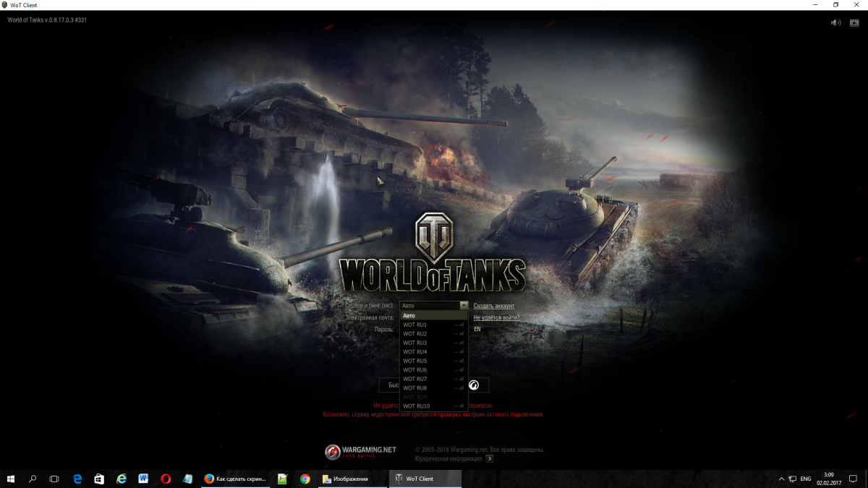This screenshot has width=868, height=488.
Task: Click the World of Tanks v.0.9.17.0.3 version text
Action: pyautogui.click(x=47, y=20)
